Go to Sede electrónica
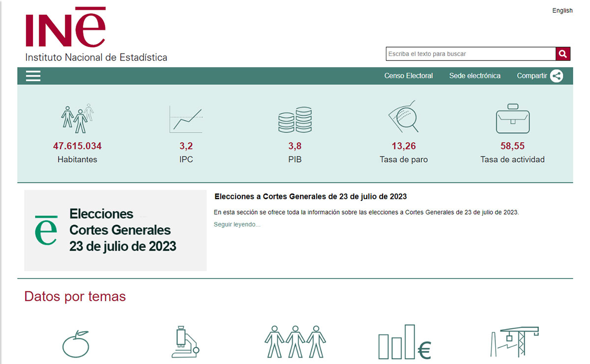 [x=474, y=76]
